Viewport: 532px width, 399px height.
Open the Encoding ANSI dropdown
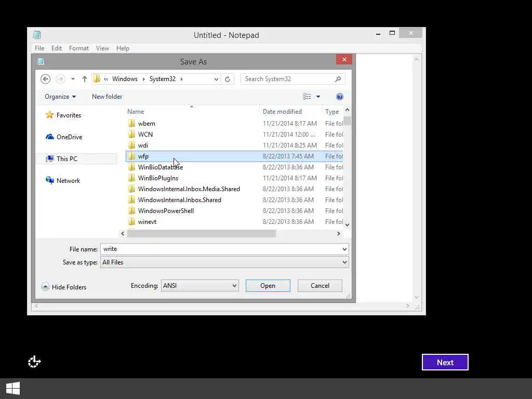(200, 286)
